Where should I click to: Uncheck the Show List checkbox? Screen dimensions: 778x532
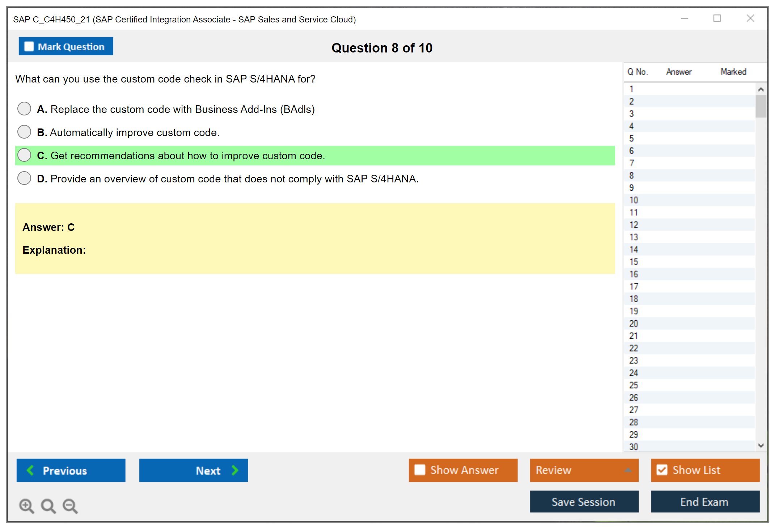662,470
